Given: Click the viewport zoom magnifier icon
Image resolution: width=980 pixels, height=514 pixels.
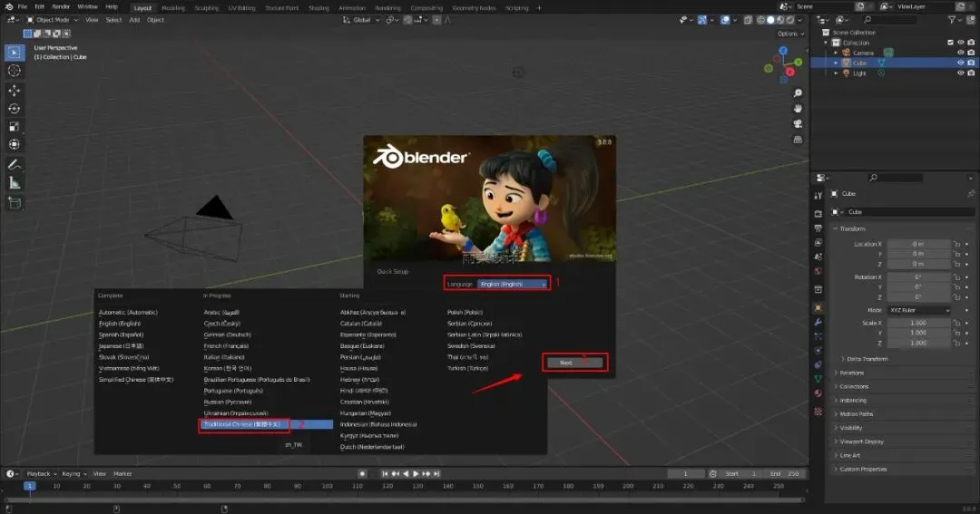Looking at the screenshot, I should (x=798, y=93).
